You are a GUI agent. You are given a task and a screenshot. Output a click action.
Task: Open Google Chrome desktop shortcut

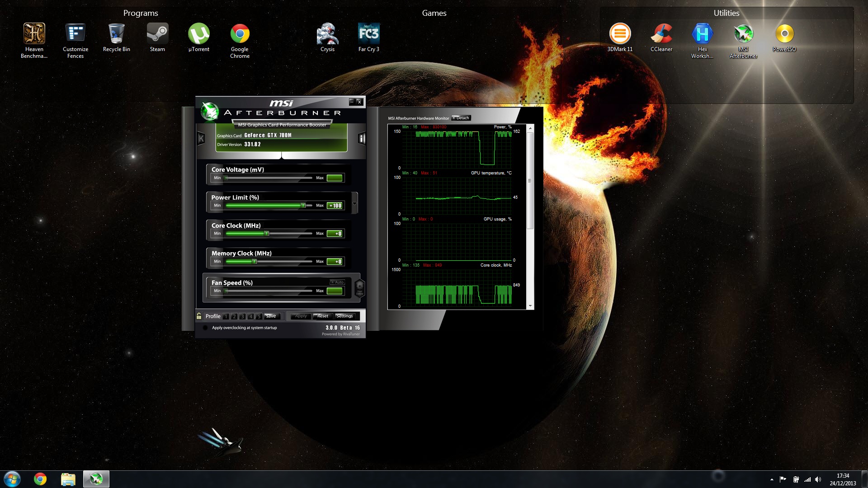[240, 41]
